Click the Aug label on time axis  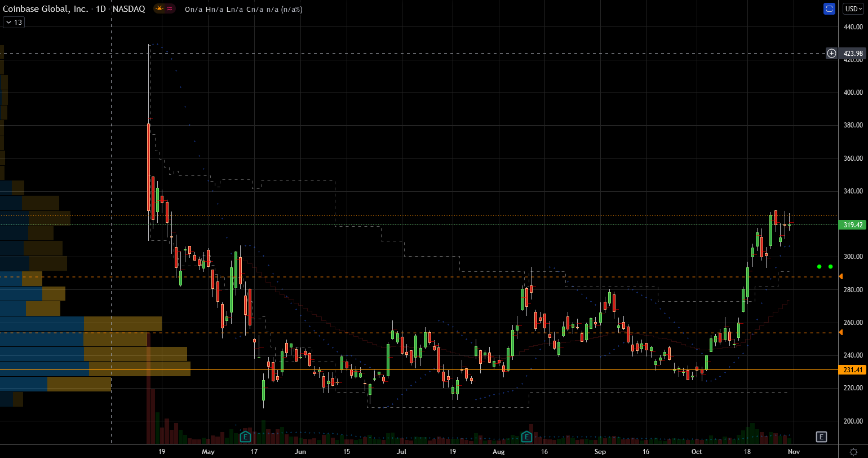click(x=498, y=452)
